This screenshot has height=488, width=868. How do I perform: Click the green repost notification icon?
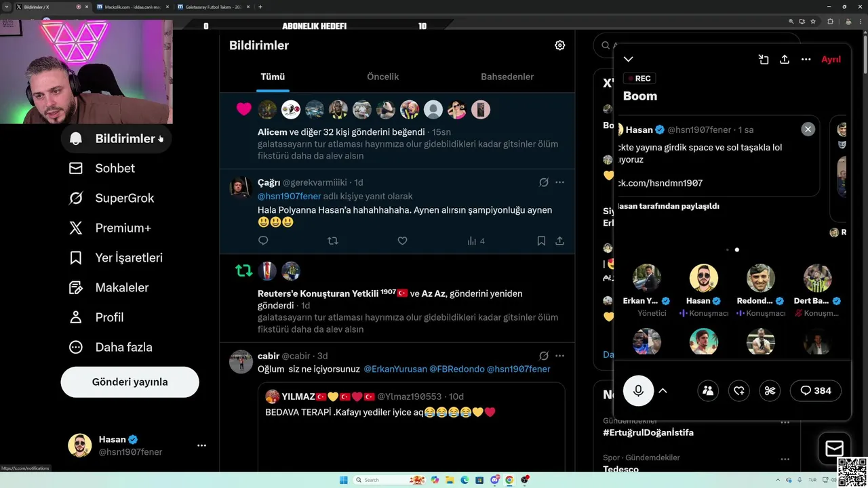pos(243,271)
